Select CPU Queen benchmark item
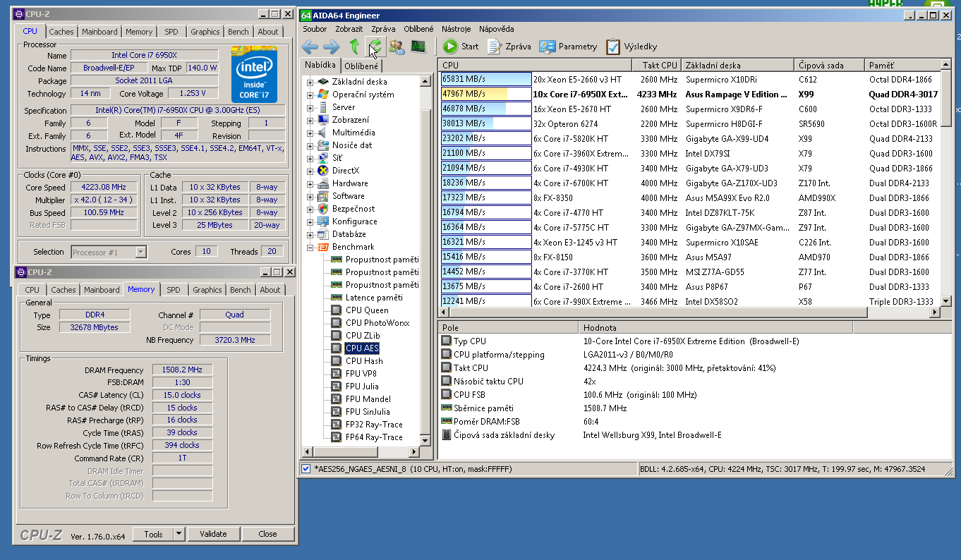Image resolution: width=961 pixels, height=560 pixels. (x=366, y=310)
